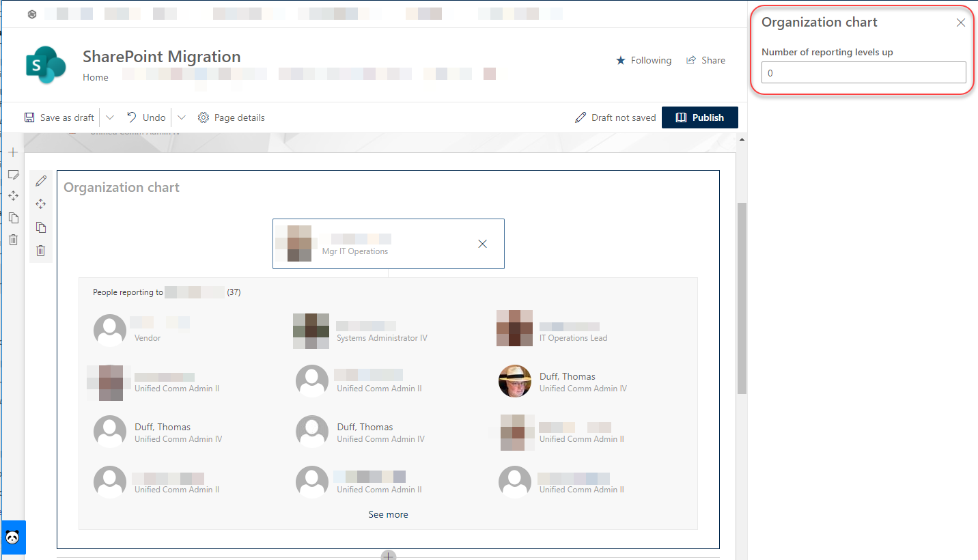Duplicate the Organization chart web part
978x560 pixels.
click(40, 227)
